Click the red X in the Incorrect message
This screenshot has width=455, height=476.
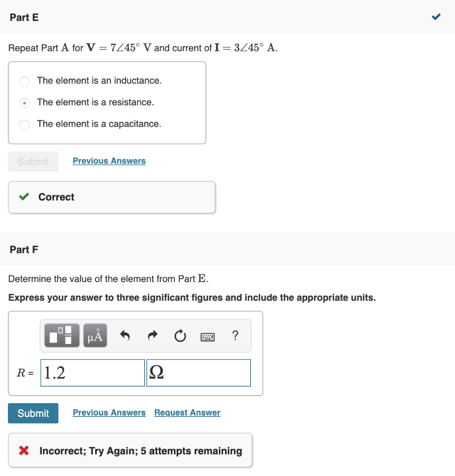pos(25,450)
